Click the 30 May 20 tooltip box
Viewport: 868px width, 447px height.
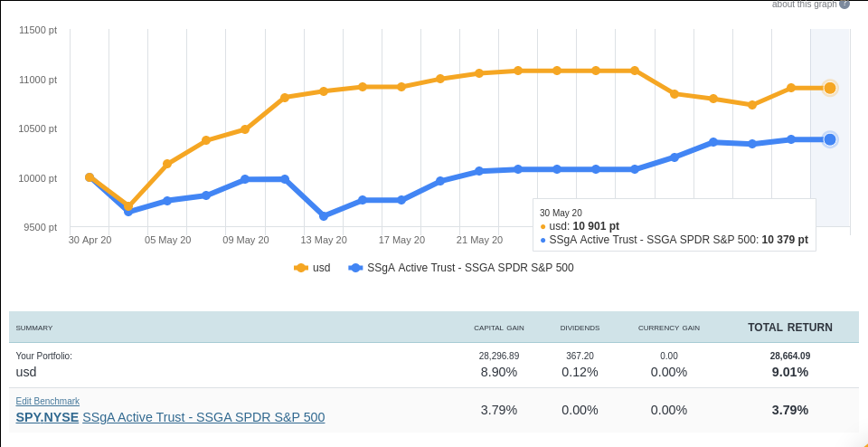tap(674, 225)
